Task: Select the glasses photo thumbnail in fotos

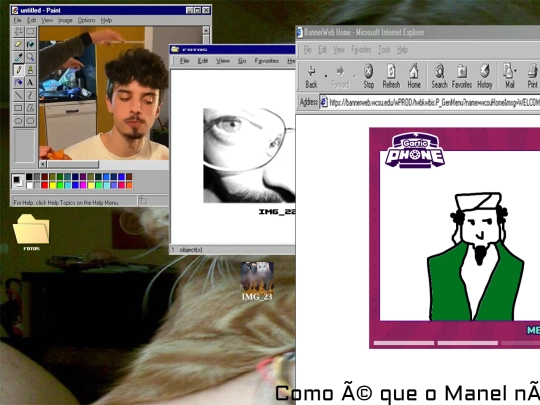Action: point(249,155)
